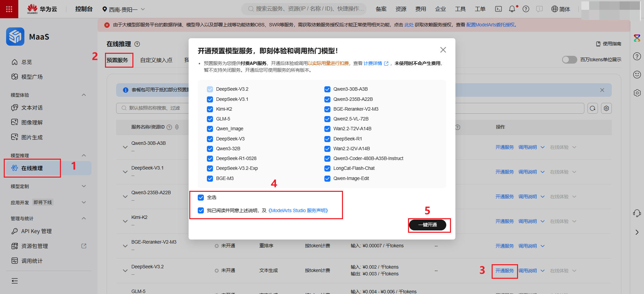Close the dialog with X
The width and height of the screenshot is (644, 294).
pyautogui.click(x=443, y=50)
